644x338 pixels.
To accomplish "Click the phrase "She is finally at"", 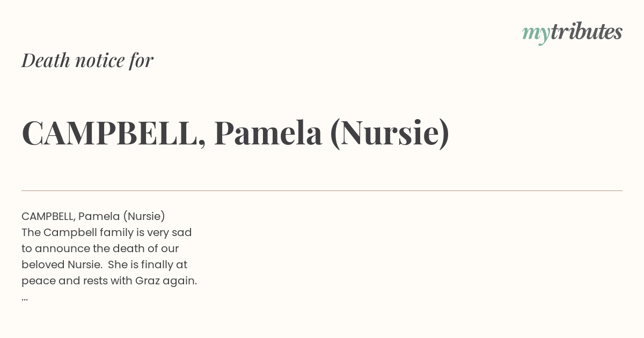I will pyautogui.click(x=148, y=264).
